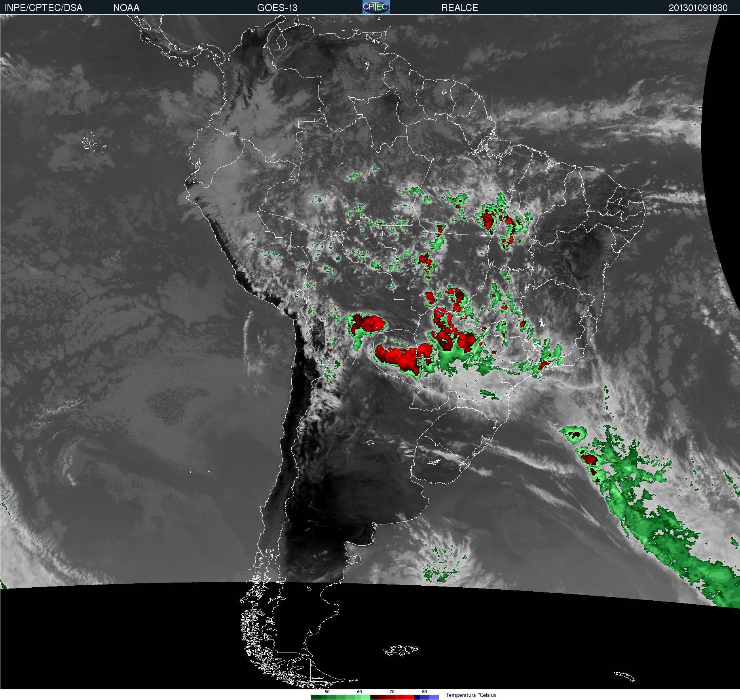Image resolution: width=740 pixels, height=700 pixels.
Task: Click the INPE/CPTEC/DSA header text
Action: (43, 8)
